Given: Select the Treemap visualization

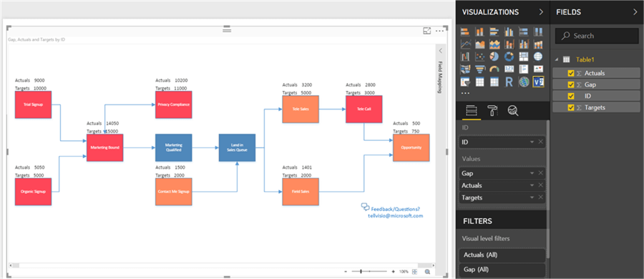Looking at the screenshot, I should click(x=523, y=57).
